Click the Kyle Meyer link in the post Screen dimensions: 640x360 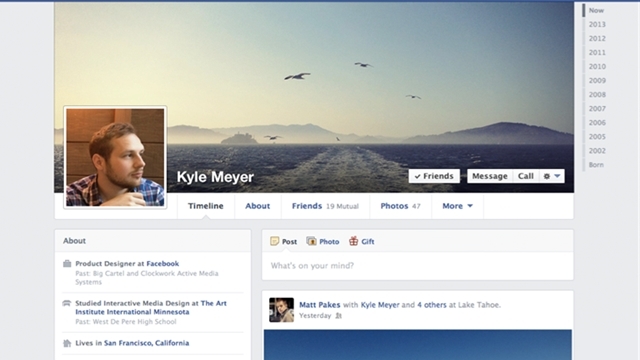click(380, 305)
